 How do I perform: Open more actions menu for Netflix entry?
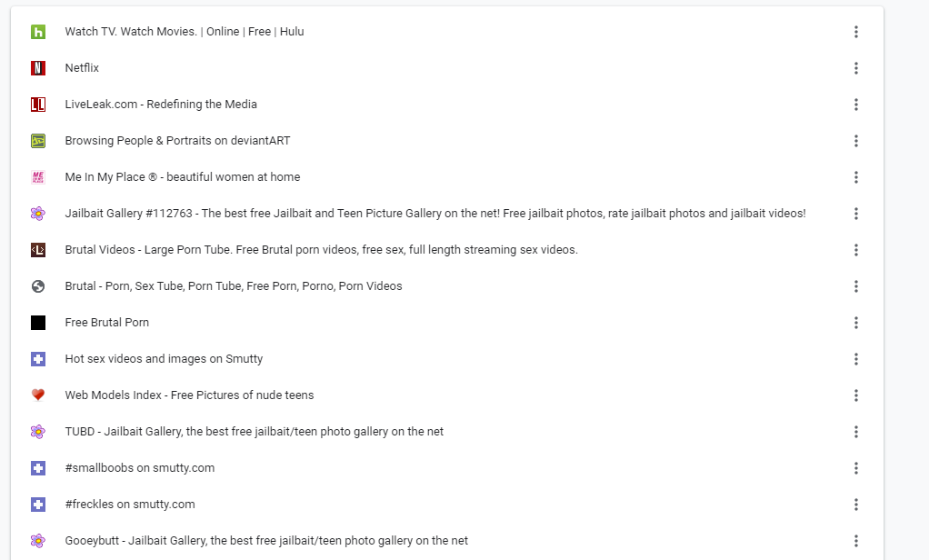[x=856, y=68]
